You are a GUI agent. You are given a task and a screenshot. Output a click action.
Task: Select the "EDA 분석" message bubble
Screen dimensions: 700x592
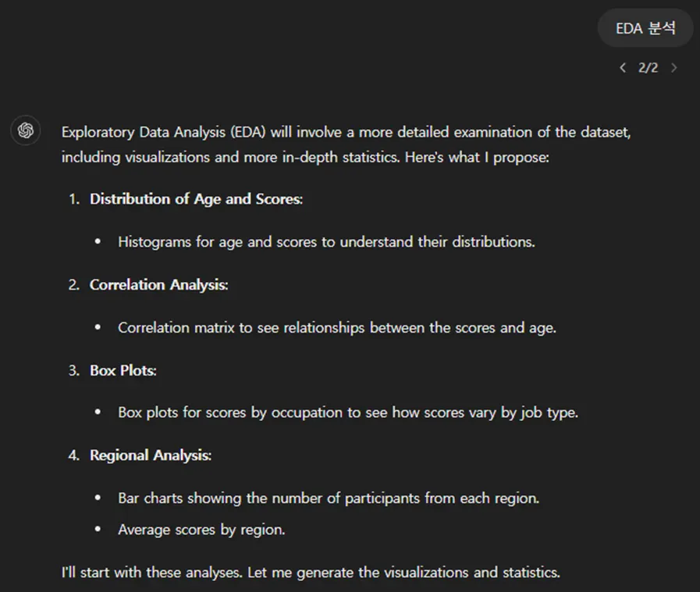pos(645,29)
